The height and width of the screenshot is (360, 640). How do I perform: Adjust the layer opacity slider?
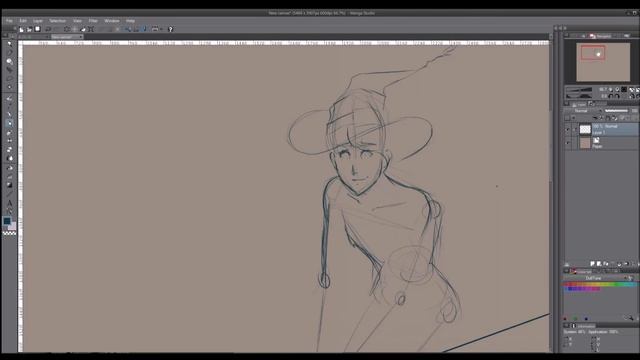pyautogui.click(x=616, y=111)
